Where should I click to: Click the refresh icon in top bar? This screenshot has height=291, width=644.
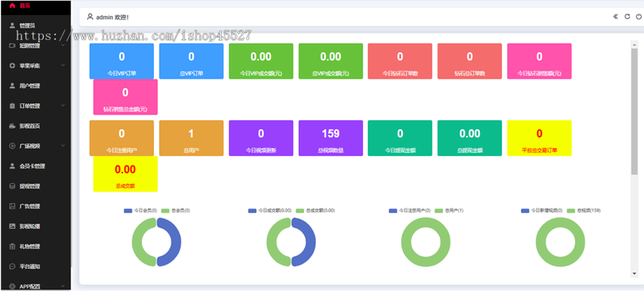[627, 17]
